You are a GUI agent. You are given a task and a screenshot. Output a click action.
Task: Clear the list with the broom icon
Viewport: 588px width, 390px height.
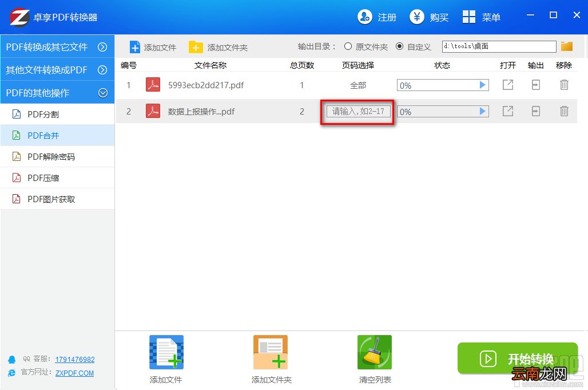[375, 352]
